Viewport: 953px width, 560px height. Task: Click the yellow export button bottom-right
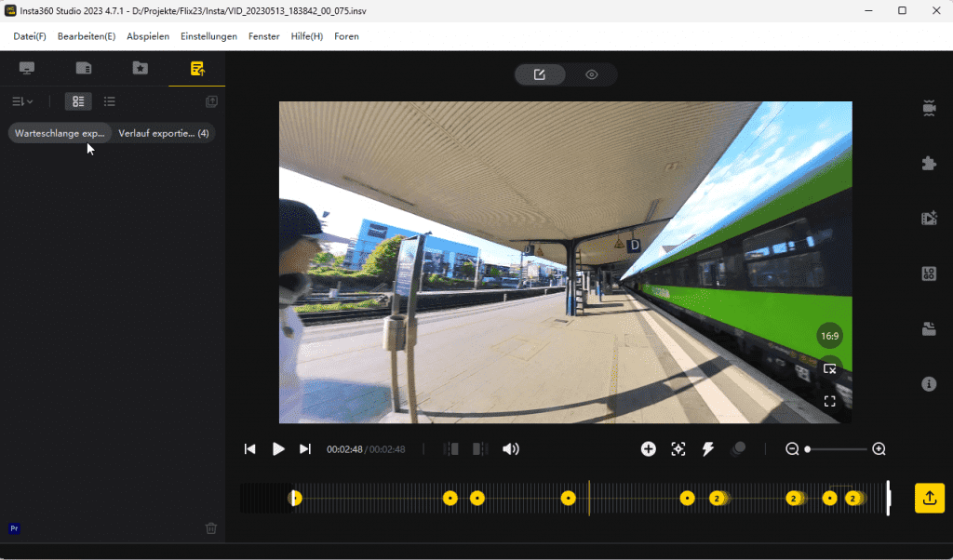pyautogui.click(x=928, y=498)
